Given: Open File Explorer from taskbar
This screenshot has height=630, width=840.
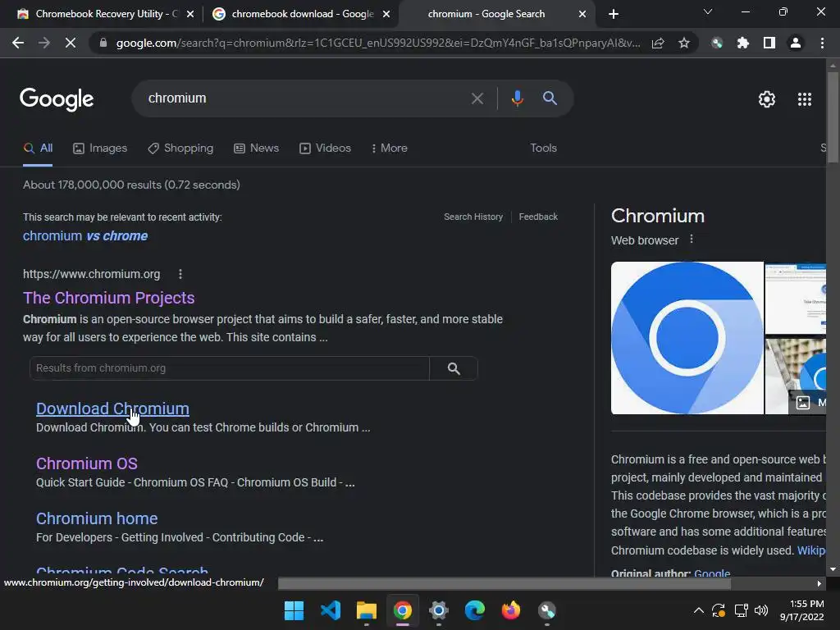Looking at the screenshot, I should pyautogui.click(x=367, y=610).
